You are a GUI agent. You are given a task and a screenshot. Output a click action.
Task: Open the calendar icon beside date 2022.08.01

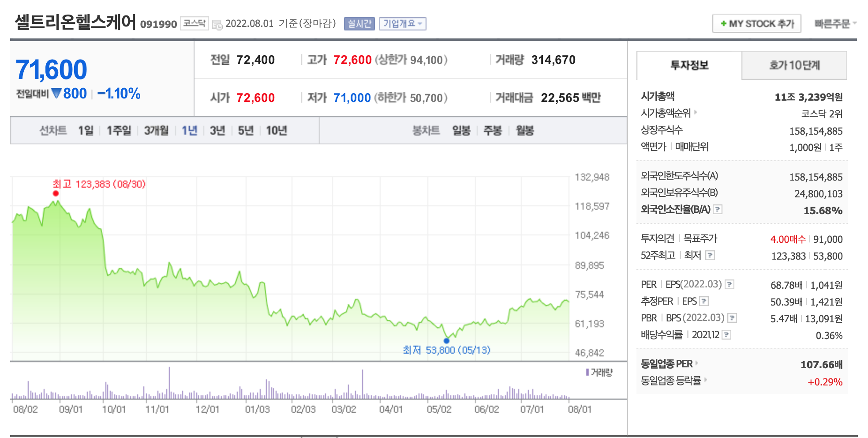[217, 24]
